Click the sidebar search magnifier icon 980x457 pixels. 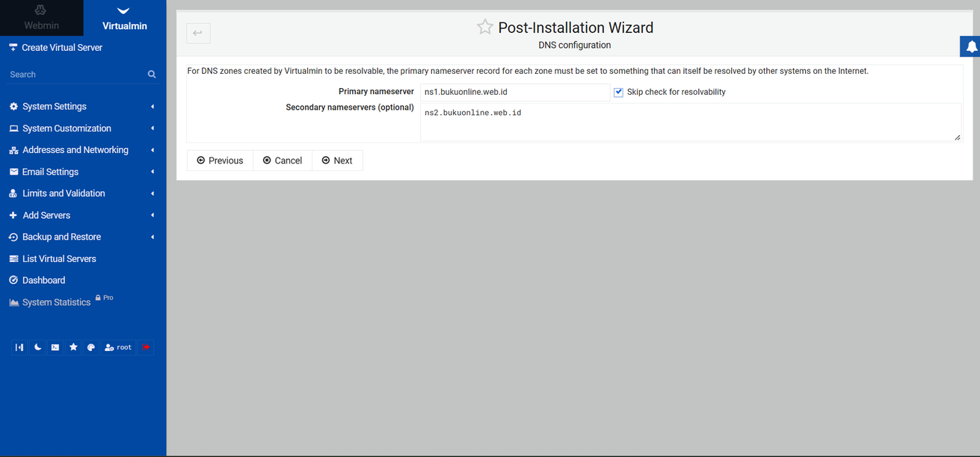pos(152,75)
